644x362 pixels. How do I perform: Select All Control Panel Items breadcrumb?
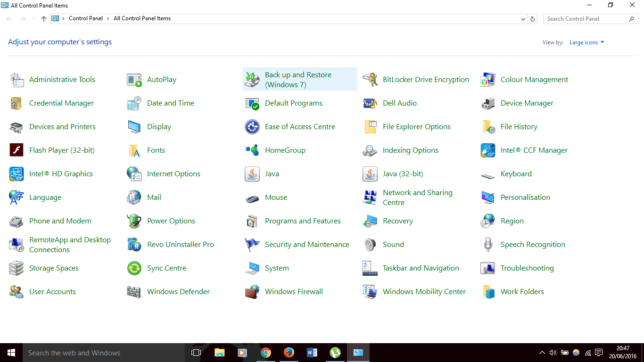[142, 19]
